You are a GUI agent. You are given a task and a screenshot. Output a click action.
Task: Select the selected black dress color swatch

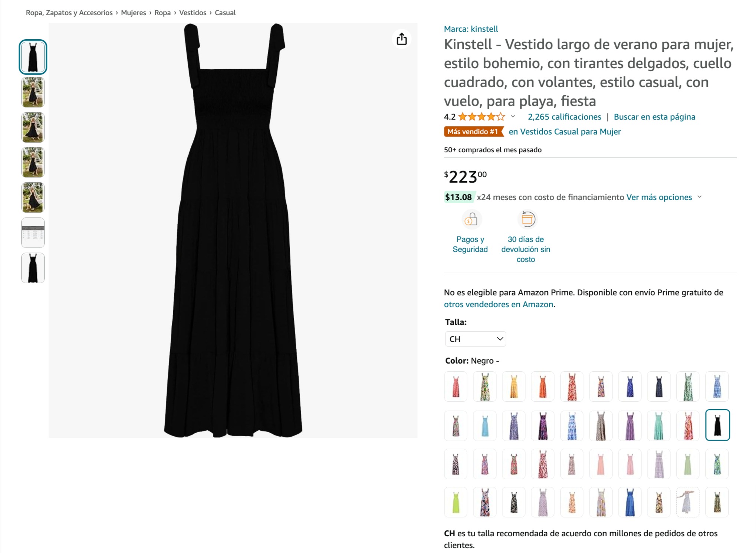(717, 425)
